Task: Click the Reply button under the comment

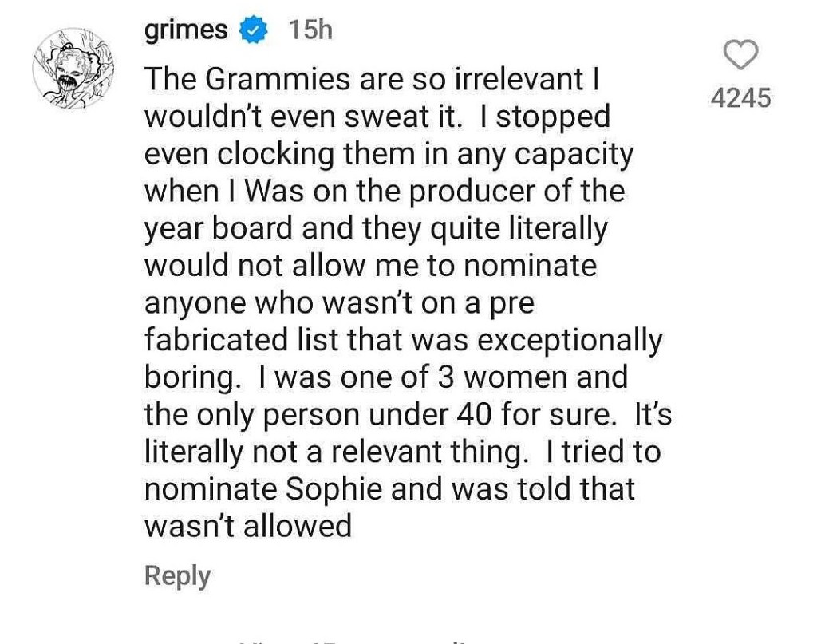Action: coord(177,575)
